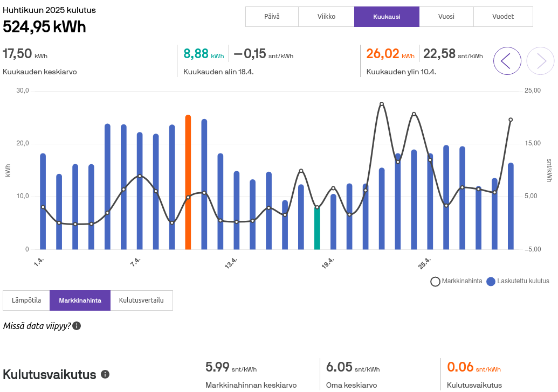Switch to Vuosi view

pos(446,17)
